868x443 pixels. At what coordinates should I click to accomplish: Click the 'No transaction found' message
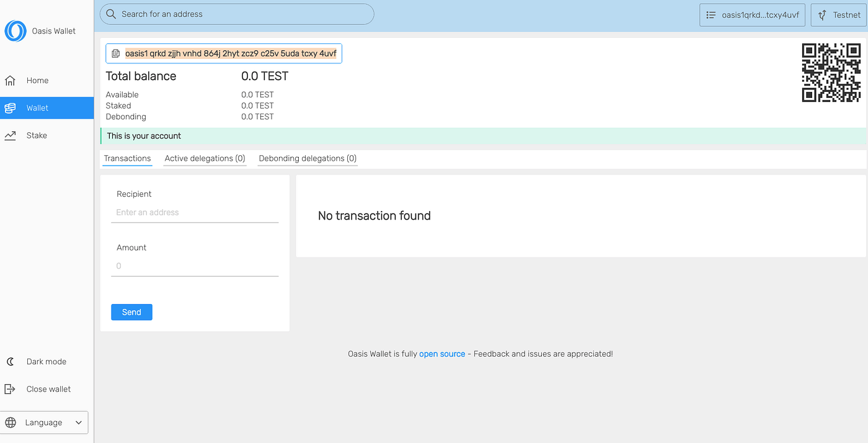point(374,216)
